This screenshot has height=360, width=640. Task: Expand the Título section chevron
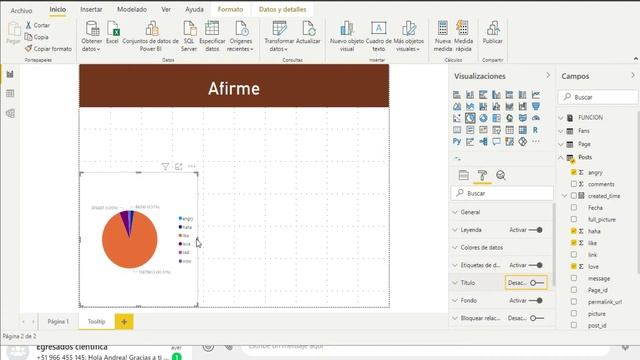pyautogui.click(x=455, y=283)
